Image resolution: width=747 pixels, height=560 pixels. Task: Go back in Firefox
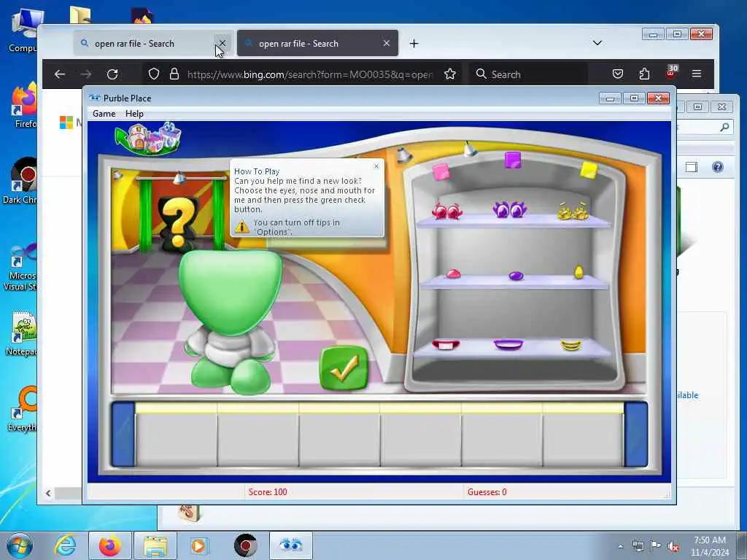click(60, 74)
